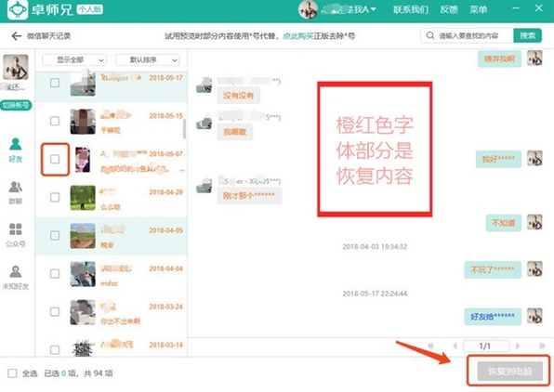The height and width of the screenshot is (392, 554).
Task: Jump to the last page arrow in the pager
Action: click(542, 346)
